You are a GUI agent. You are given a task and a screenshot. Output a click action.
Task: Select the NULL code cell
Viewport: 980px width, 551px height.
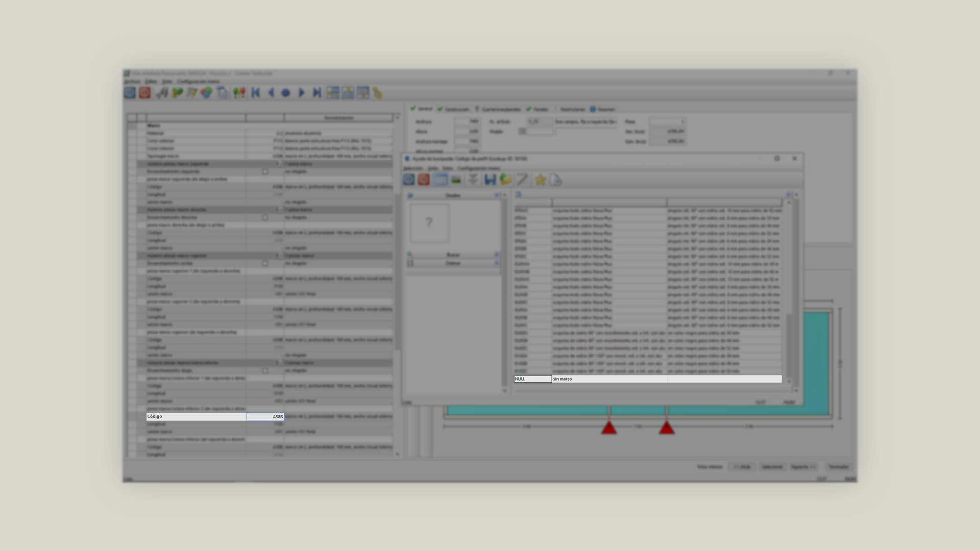533,379
